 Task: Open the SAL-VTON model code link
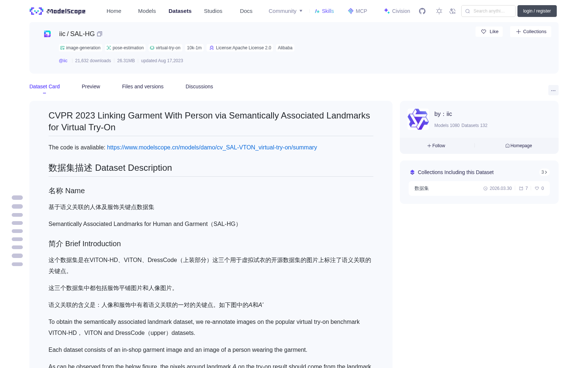(x=212, y=147)
